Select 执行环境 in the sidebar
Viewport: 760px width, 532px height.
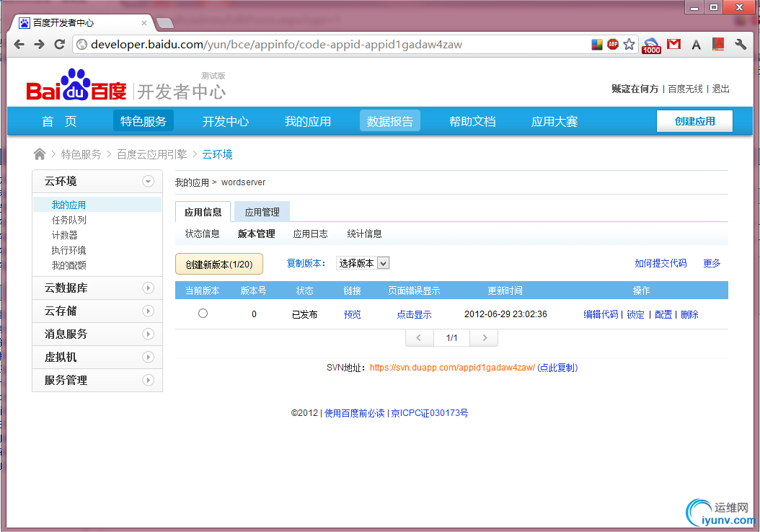(x=69, y=250)
